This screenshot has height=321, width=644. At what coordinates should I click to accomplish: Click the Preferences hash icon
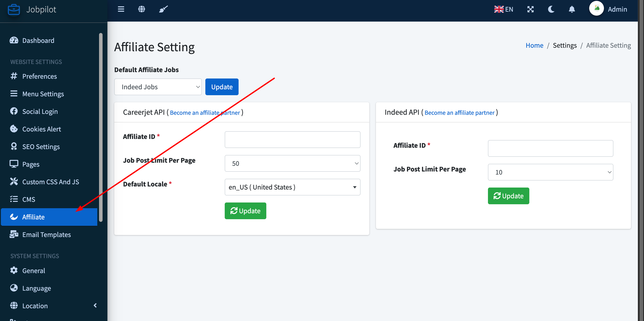coord(14,76)
